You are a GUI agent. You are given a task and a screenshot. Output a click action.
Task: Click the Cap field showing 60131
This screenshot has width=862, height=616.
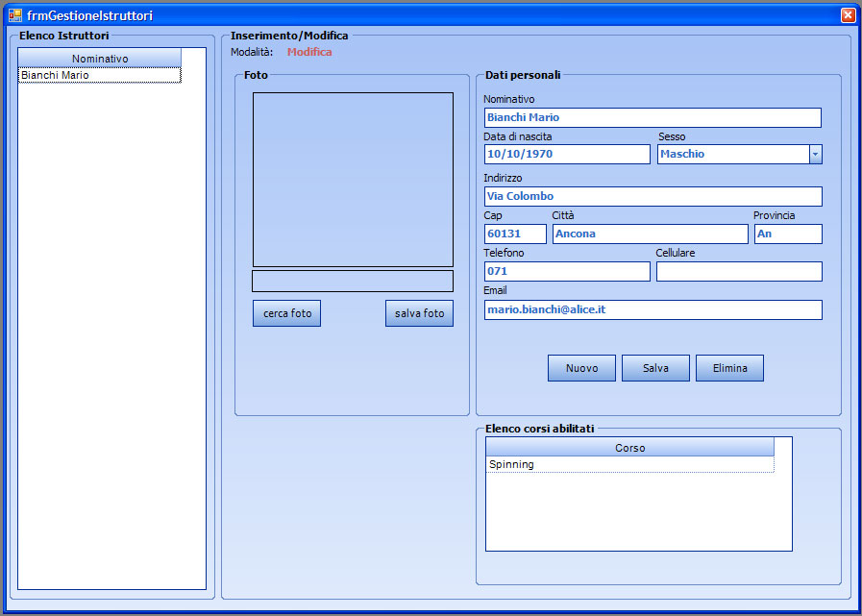(515, 234)
